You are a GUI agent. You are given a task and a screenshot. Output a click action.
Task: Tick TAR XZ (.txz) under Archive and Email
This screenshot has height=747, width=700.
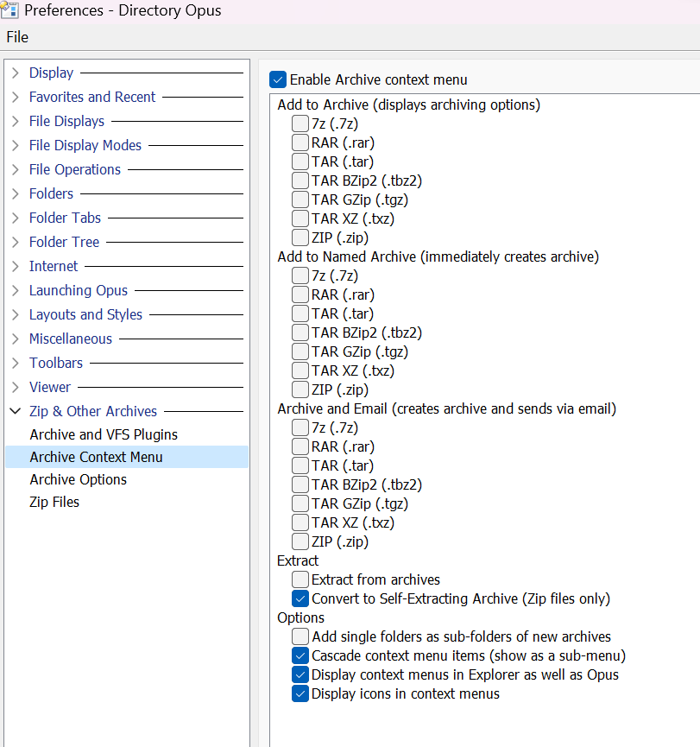pyautogui.click(x=300, y=522)
